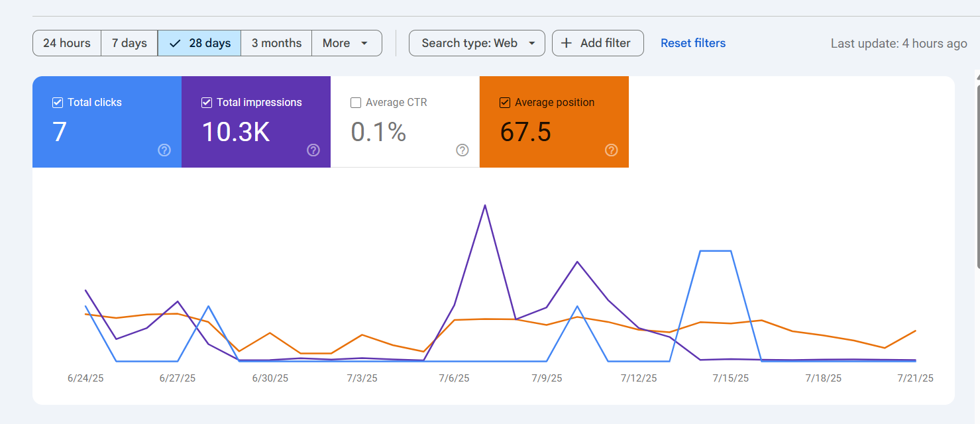
Task: Open the Search type: Web dropdown
Action: (x=477, y=43)
